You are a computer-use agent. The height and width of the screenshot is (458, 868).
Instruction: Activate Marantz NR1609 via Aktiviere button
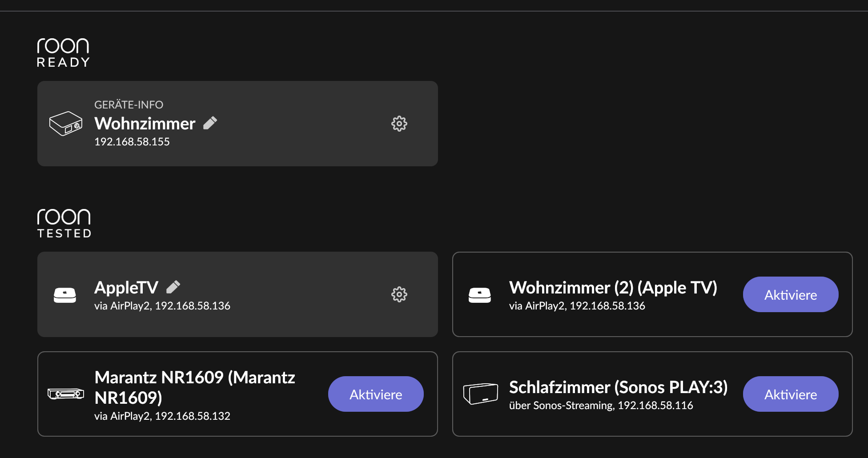[x=376, y=394]
